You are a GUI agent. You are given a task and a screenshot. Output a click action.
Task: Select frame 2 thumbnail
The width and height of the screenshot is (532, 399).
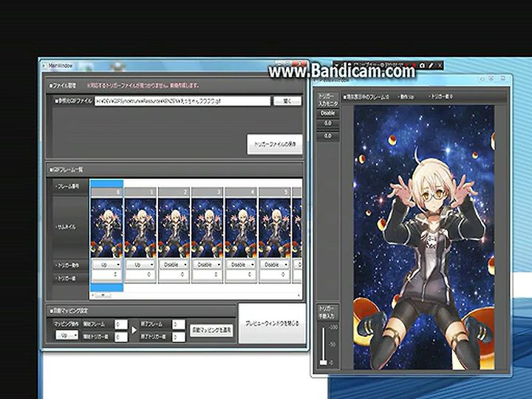click(174, 228)
